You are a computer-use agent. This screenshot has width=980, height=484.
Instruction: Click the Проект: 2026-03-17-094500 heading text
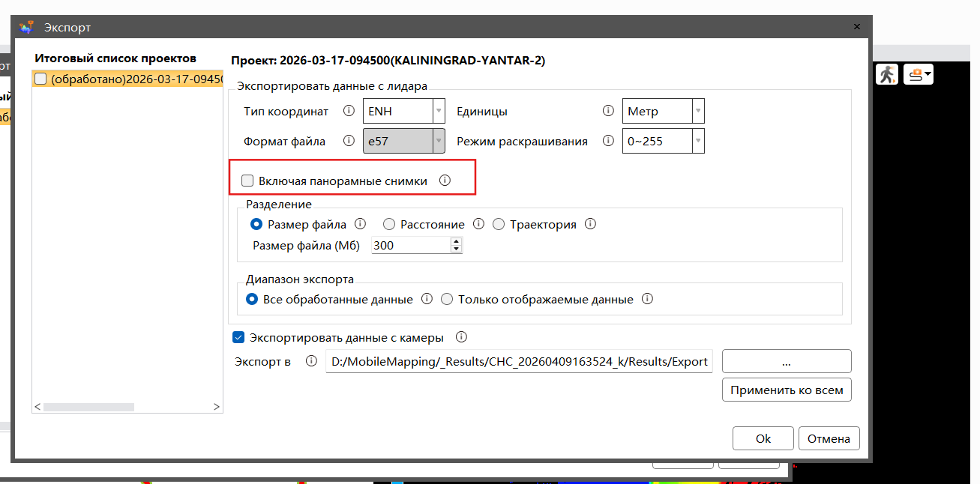[x=388, y=61]
